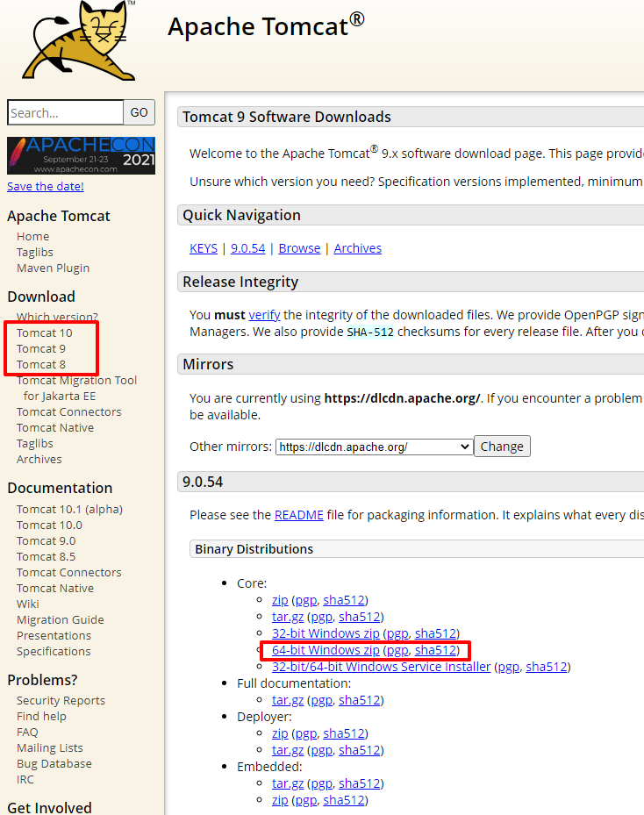The width and height of the screenshot is (644, 815).
Task: Open the Other mirrors dropdown
Action: [x=375, y=447]
